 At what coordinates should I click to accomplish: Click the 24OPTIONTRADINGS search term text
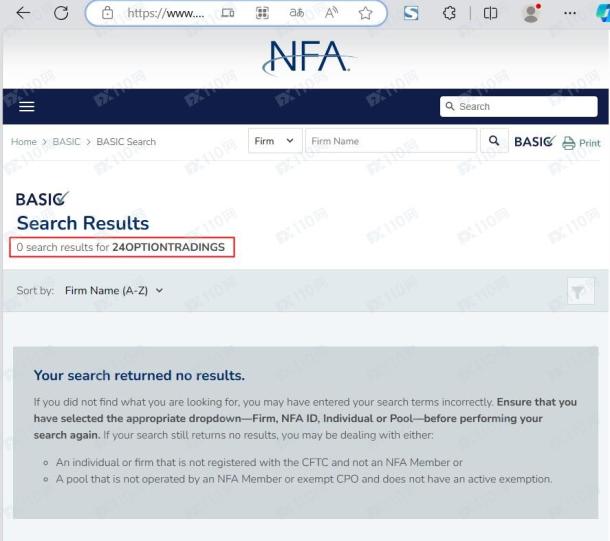pos(168,247)
